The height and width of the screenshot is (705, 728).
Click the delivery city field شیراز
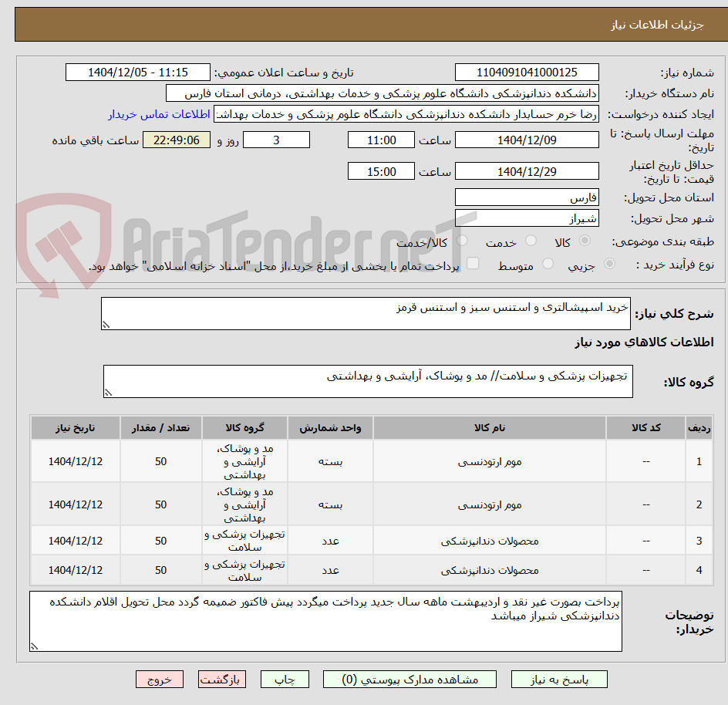click(527, 218)
